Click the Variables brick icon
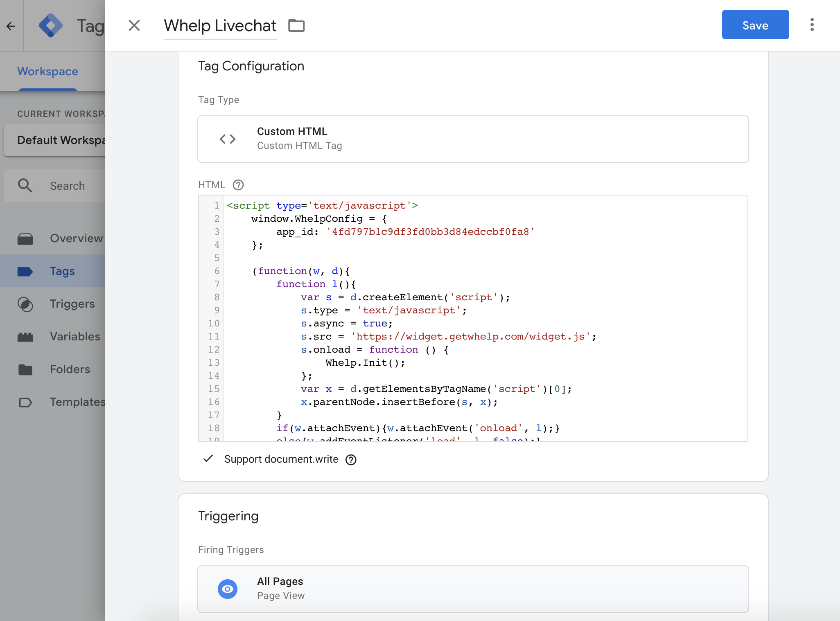The width and height of the screenshot is (840, 621). click(25, 337)
